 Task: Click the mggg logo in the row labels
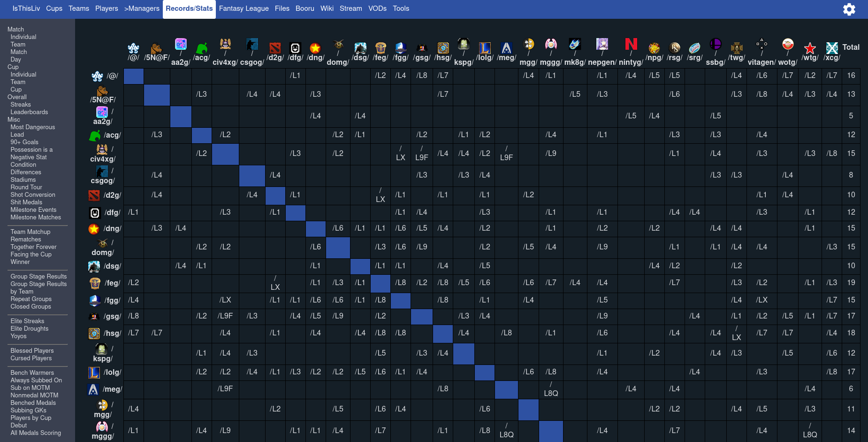pos(102,426)
